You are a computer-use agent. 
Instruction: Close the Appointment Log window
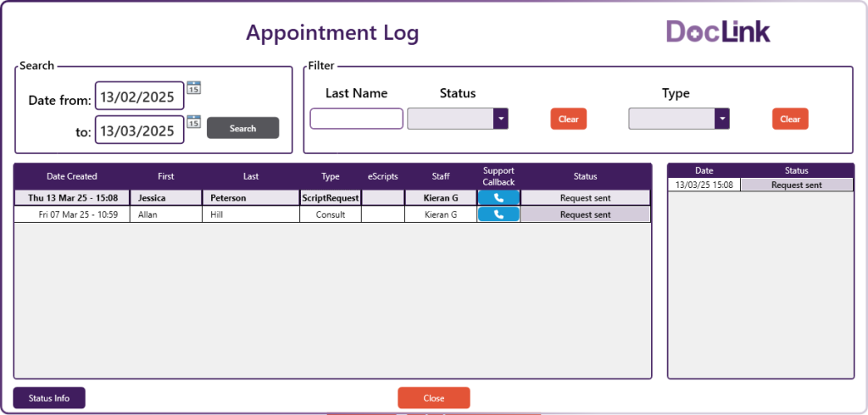click(x=434, y=398)
